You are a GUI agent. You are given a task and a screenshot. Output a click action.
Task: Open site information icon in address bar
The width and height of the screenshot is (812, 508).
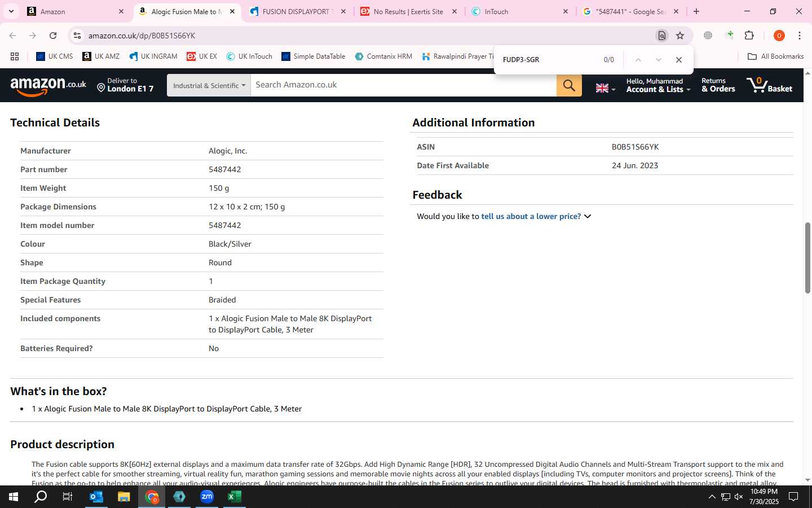(77, 36)
